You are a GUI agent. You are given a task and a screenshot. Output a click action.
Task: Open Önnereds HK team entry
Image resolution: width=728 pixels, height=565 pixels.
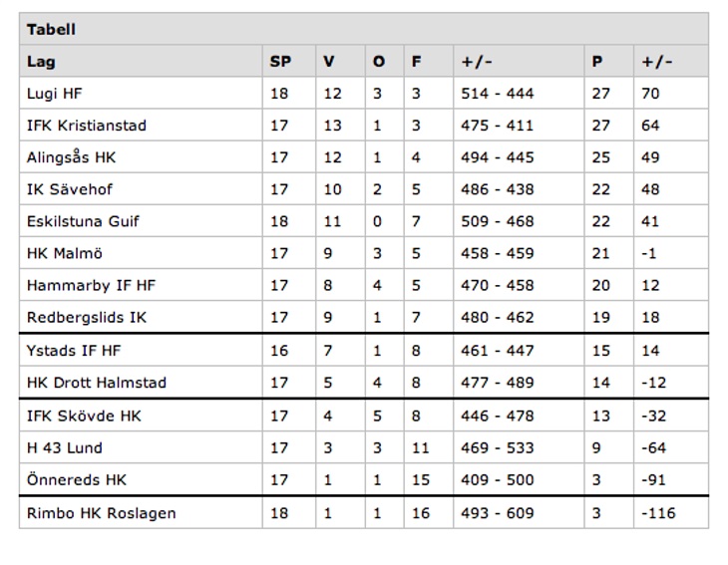pyautogui.click(x=77, y=479)
